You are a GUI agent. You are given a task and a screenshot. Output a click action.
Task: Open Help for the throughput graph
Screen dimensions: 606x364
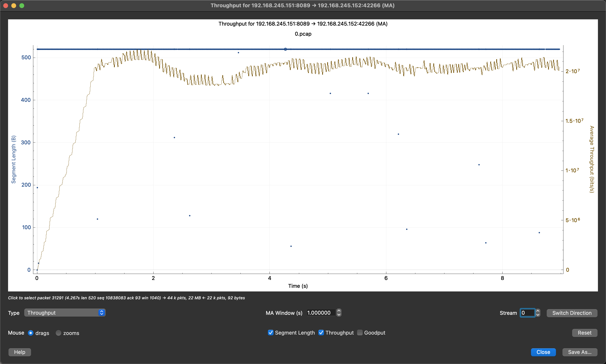point(20,352)
